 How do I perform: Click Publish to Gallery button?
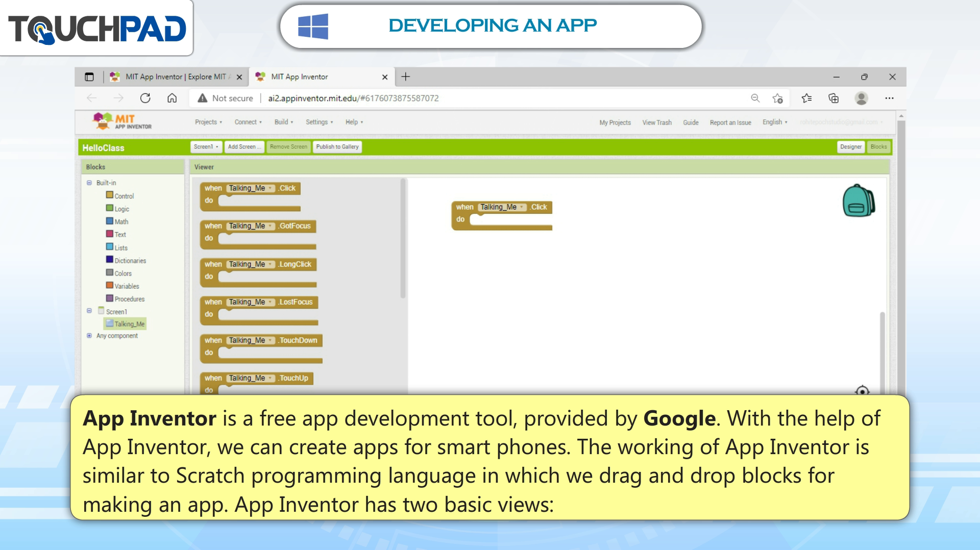pyautogui.click(x=337, y=146)
